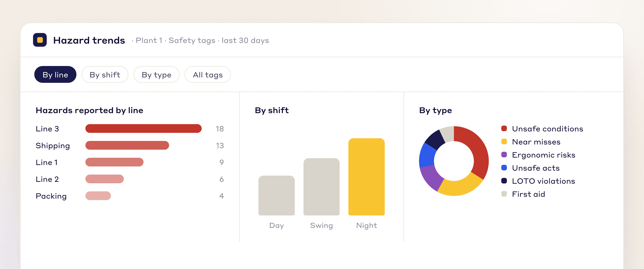Click the Night shift yellow bar
This screenshot has width=644, height=269.
click(366, 177)
